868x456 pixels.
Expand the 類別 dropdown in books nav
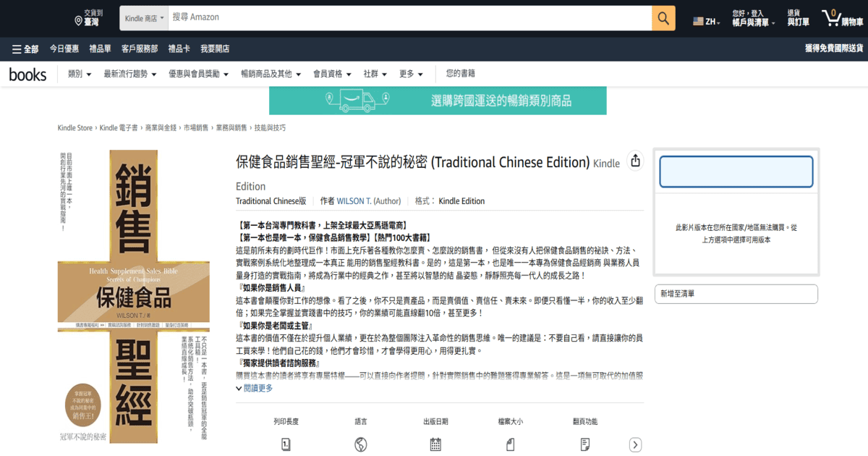pos(80,74)
